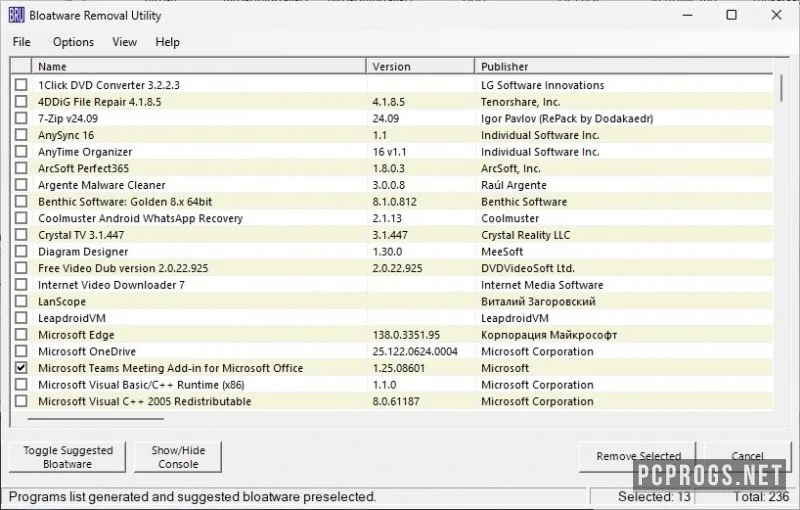Click the vertical scrollbar thumb of program list
The height and width of the screenshot is (510, 800).
click(x=781, y=88)
